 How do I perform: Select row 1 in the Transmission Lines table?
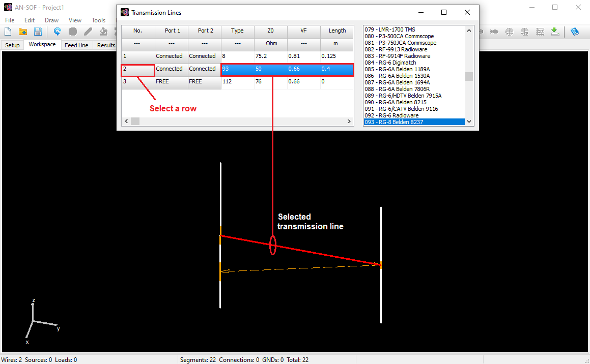click(137, 56)
